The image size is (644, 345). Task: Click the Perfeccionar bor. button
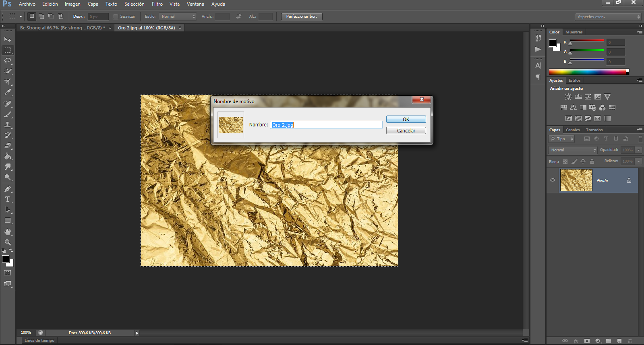click(302, 17)
